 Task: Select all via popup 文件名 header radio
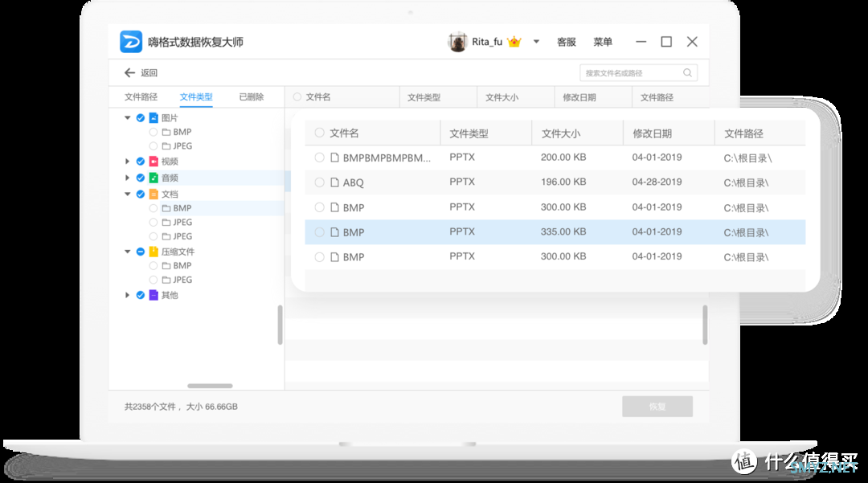(x=319, y=133)
